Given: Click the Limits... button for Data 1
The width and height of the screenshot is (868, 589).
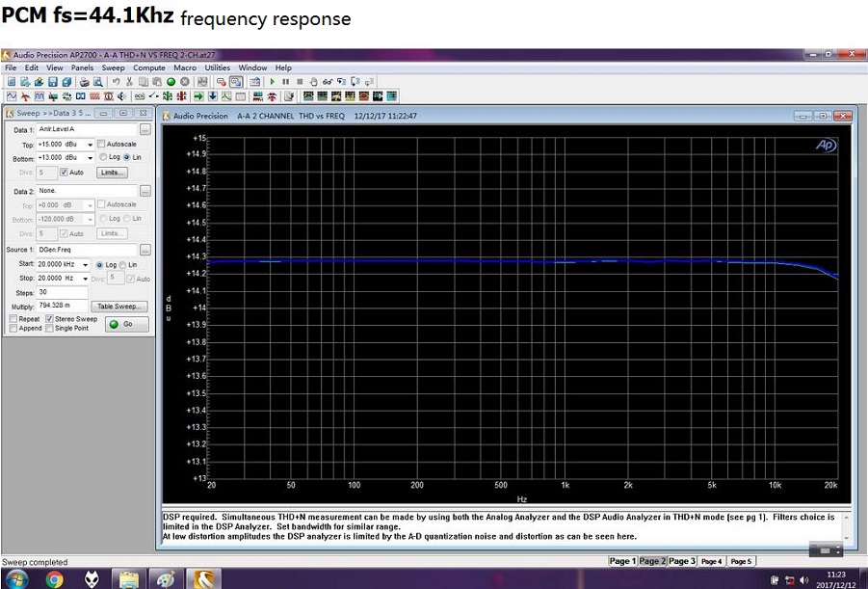Looking at the screenshot, I should click(x=112, y=172).
